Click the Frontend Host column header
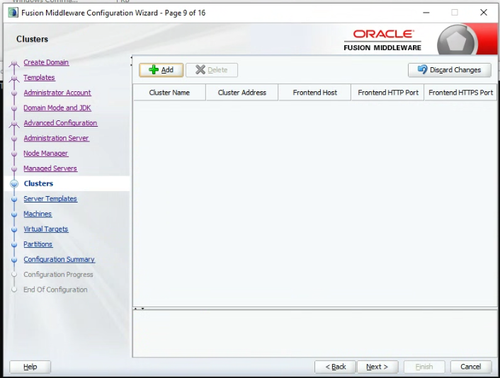 [315, 92]
